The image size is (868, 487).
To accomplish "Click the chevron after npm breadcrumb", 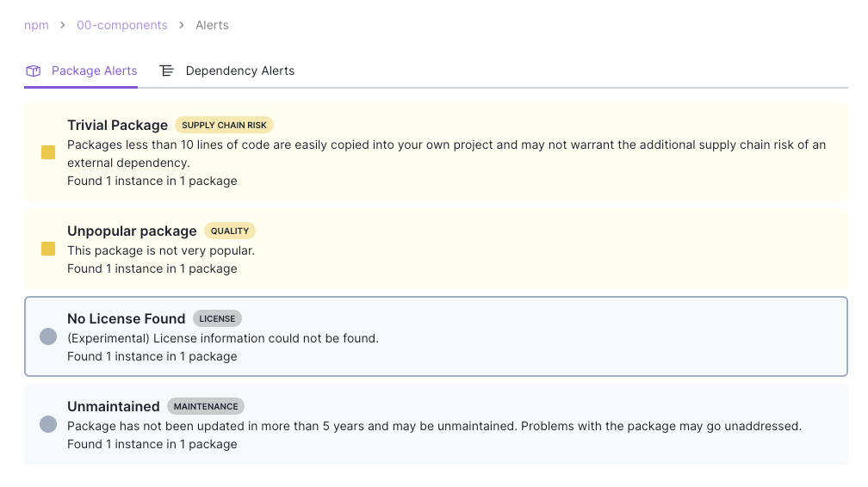I will click(63, 26).
